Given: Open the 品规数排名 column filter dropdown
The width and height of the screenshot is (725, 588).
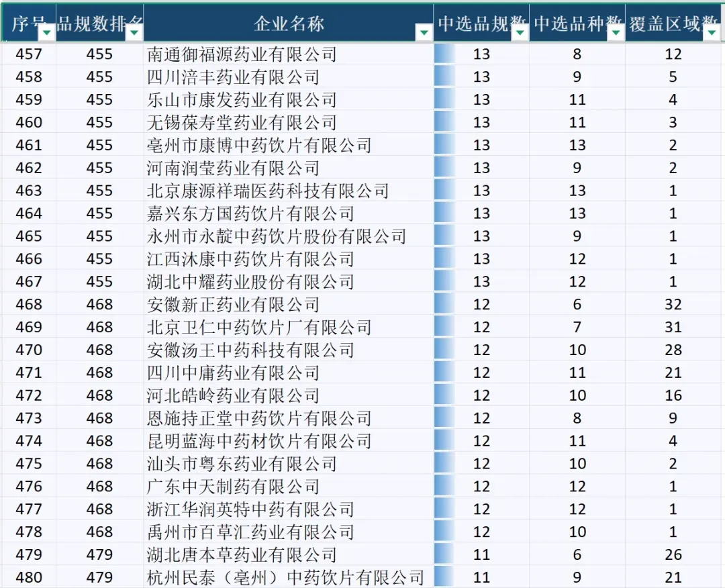Looking at the screenshot, I should [x=134, y=32].
